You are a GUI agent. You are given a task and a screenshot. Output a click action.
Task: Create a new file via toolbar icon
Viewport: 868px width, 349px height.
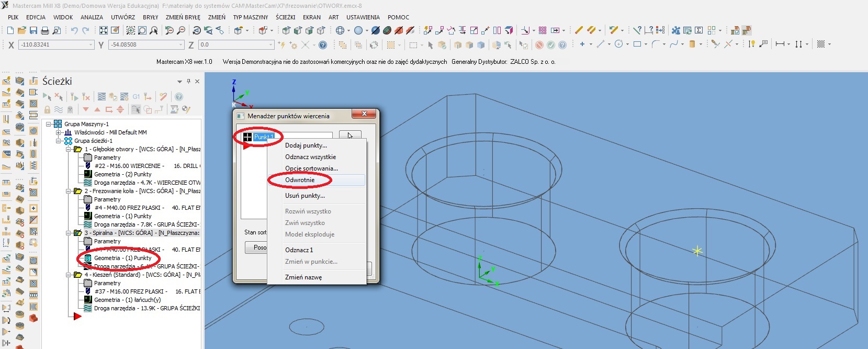click(x=10, y=30)
